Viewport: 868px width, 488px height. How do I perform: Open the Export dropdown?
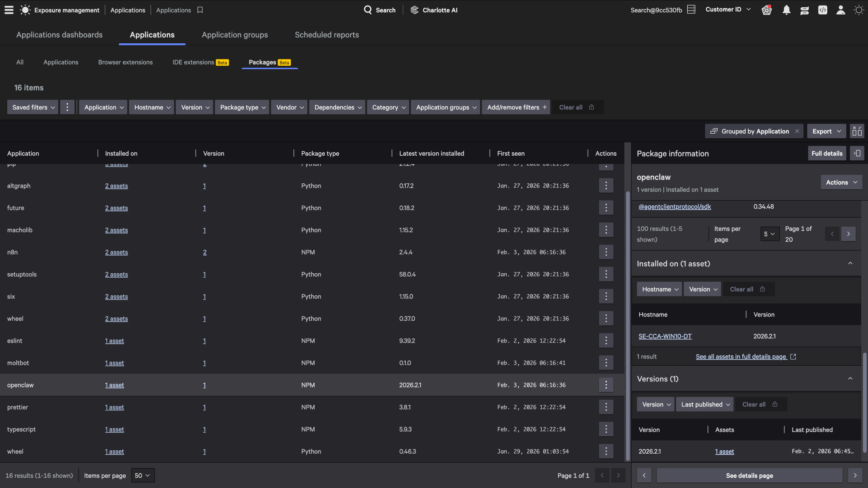(x=825, y=131)
